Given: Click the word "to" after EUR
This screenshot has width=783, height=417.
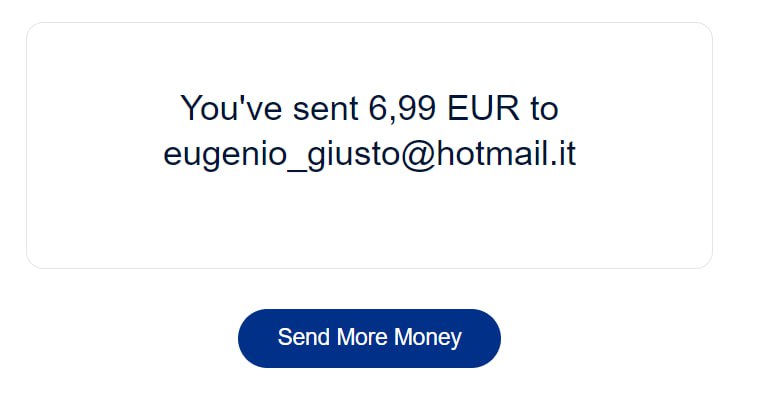Looking at the screenshot, I should tap(544, 109).
